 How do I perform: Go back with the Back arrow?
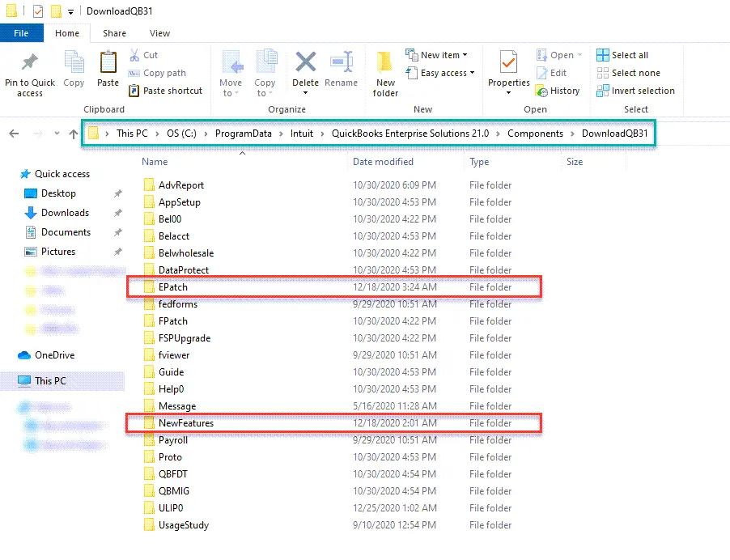click(x=14, y=134)
